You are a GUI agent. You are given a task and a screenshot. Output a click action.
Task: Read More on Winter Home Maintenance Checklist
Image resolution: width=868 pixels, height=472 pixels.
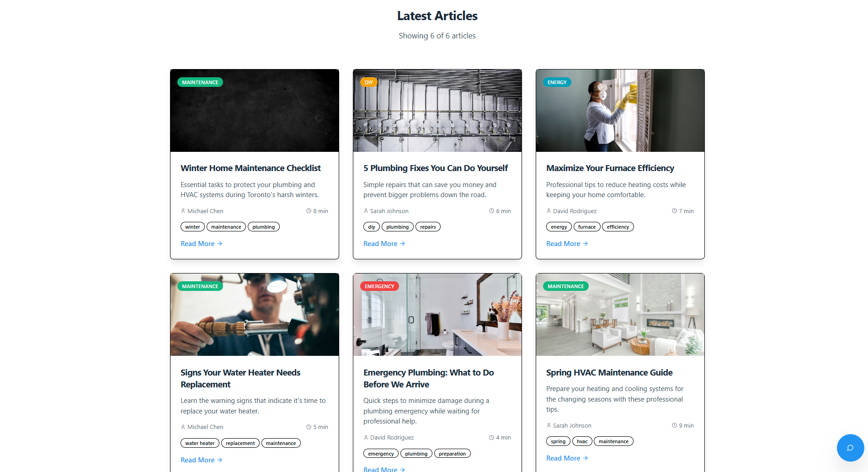(201, 244)
